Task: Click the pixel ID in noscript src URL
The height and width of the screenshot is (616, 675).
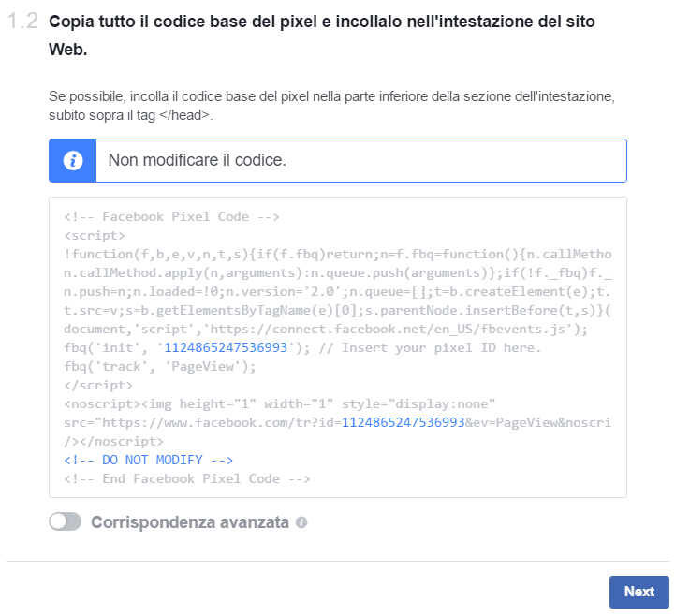Action: tap(403, 422)
